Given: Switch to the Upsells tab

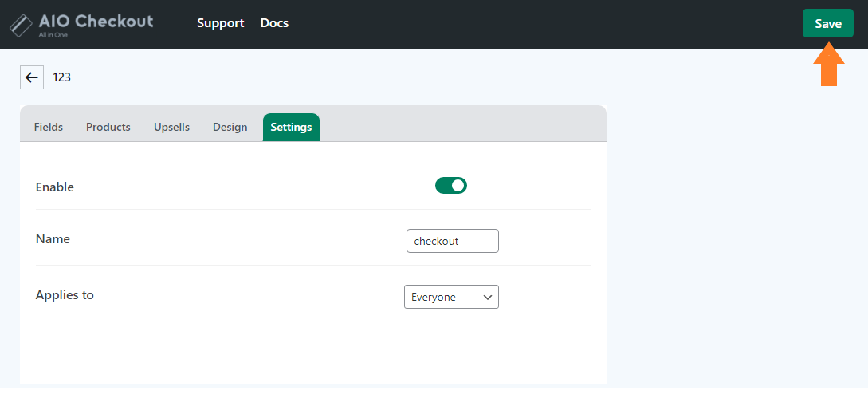Looking at the screenshot, I should (171, 127).
